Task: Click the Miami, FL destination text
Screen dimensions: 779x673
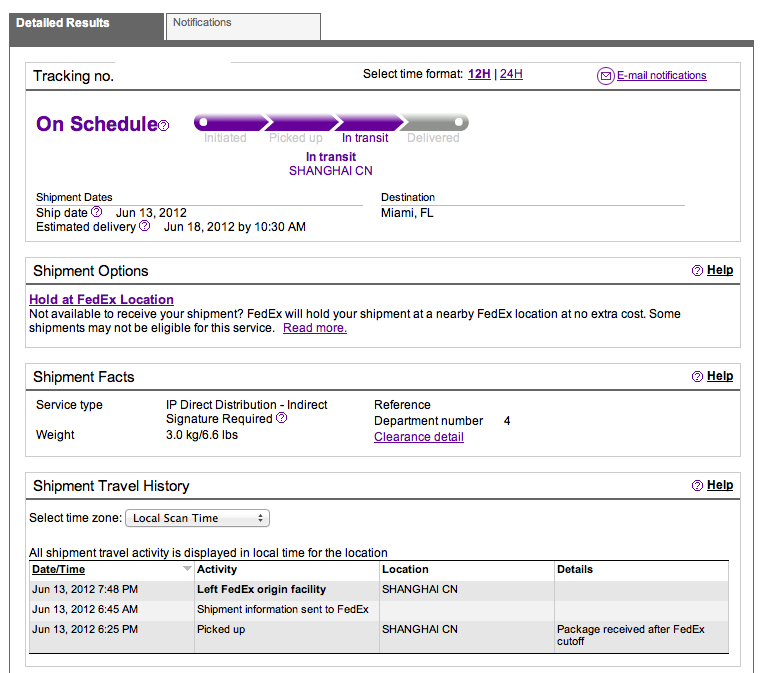Action: [x=407, y=213]
